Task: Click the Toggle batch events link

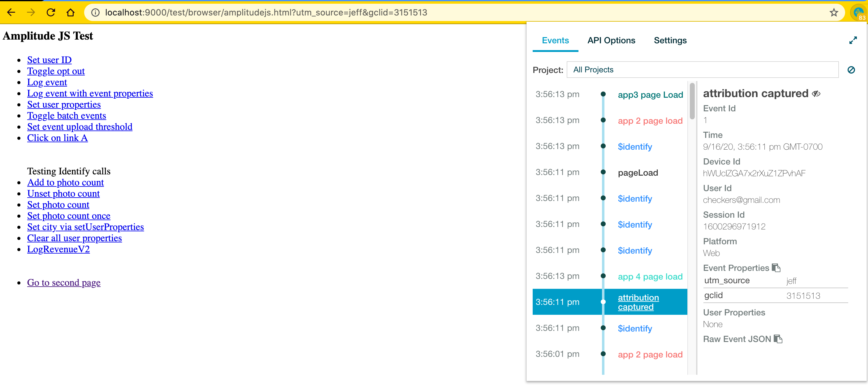Action: (x=67, y=116)
